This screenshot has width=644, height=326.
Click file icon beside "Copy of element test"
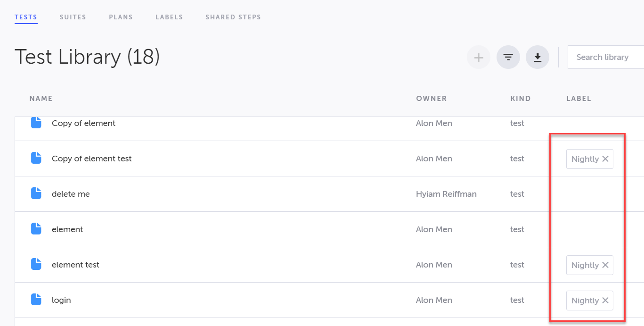click(36, 158)
